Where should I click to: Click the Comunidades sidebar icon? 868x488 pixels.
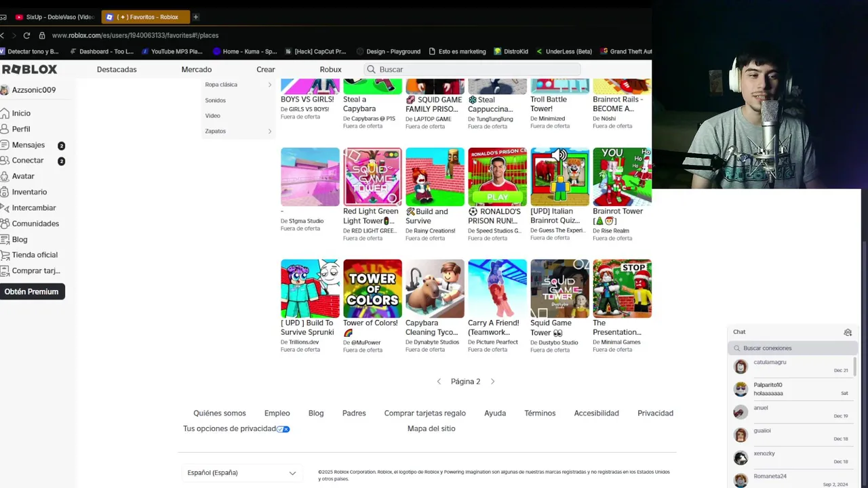[x=5, y=224]
